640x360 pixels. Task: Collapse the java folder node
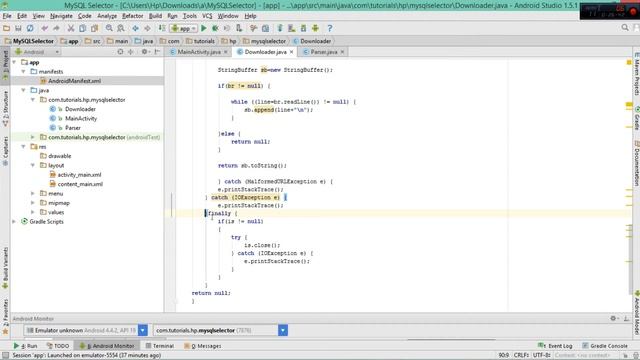click(x=24, y=90)
